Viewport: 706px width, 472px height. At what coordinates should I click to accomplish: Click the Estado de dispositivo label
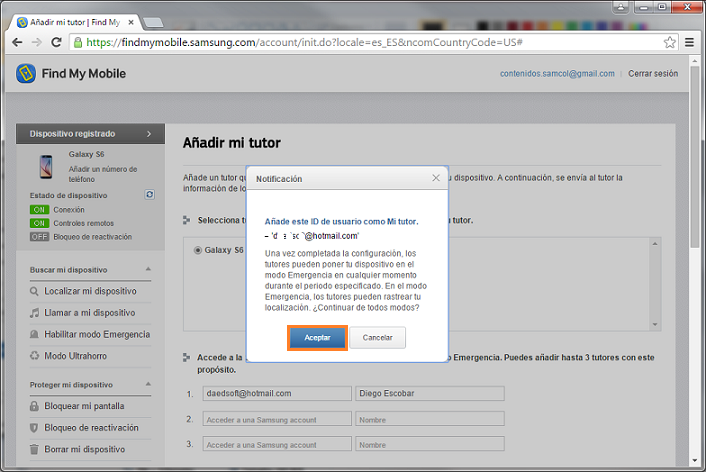[x=68, y=195]
